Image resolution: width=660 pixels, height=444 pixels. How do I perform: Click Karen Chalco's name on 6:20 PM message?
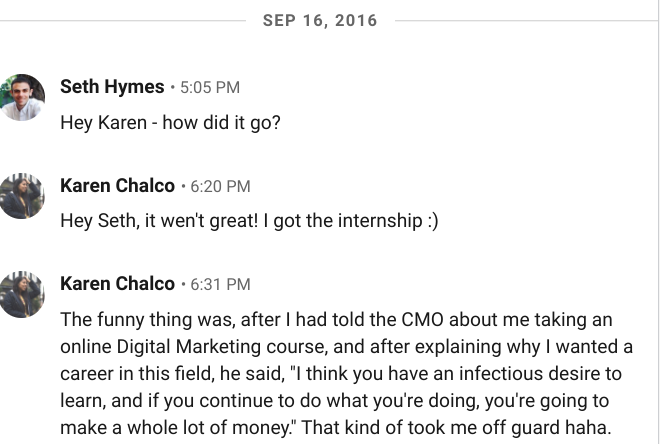coord(117,186)
